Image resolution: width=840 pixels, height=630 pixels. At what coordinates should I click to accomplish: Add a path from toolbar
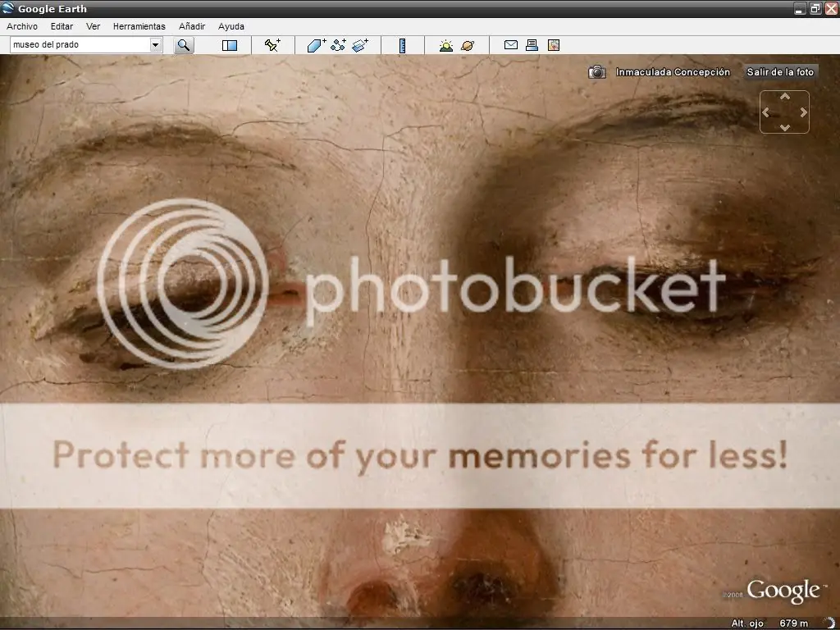[339, 45]
